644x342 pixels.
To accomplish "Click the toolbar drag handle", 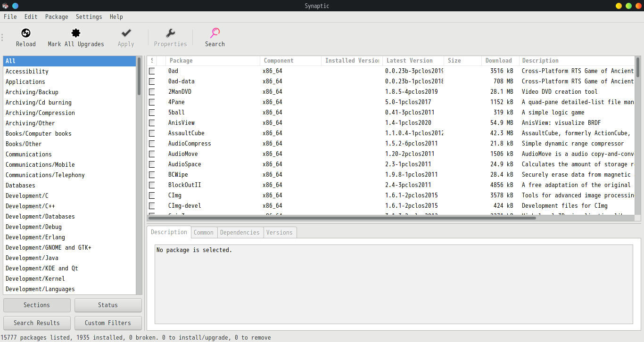I will [x=2, y=38].
